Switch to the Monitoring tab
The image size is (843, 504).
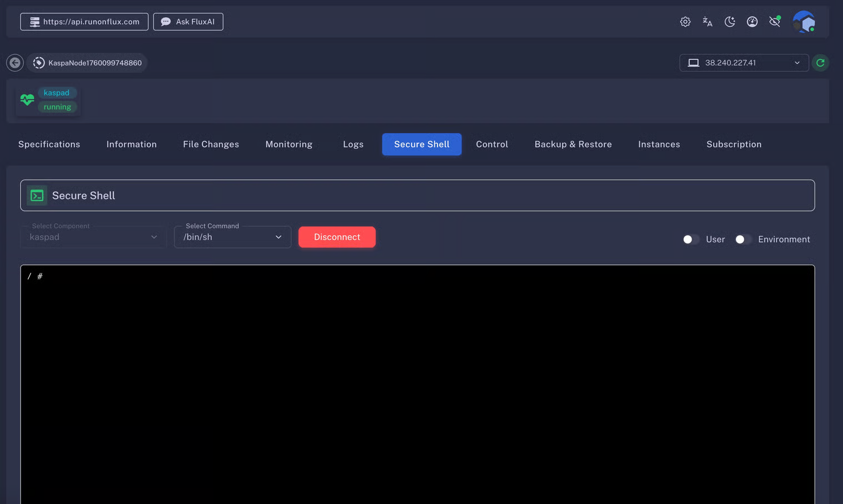pyautogui.click(x=288, y=144)
